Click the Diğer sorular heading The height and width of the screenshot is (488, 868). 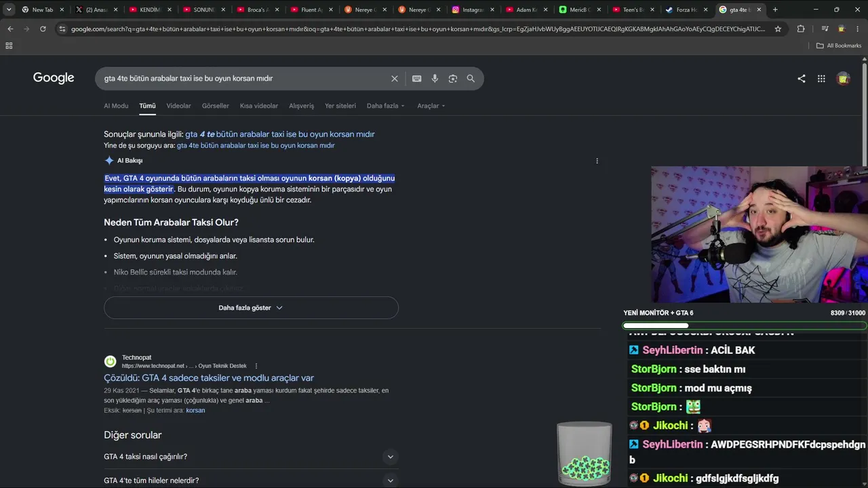click(133, 435)
